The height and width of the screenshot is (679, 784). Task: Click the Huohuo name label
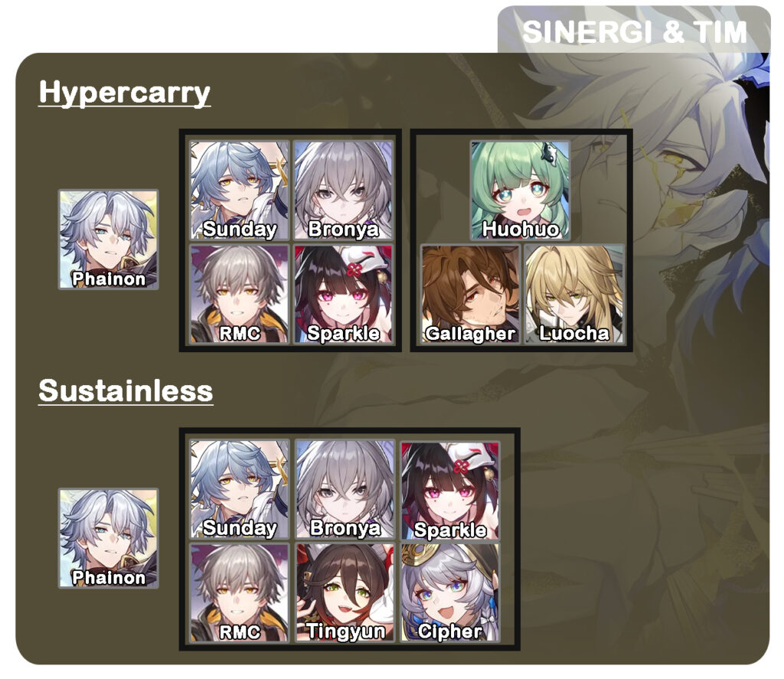click(521, 229)
